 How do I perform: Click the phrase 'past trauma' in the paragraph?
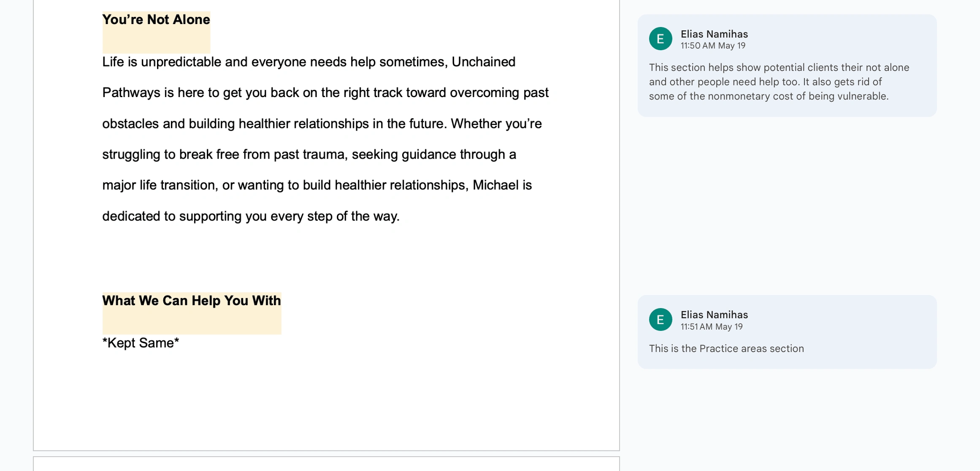point(309,154)
